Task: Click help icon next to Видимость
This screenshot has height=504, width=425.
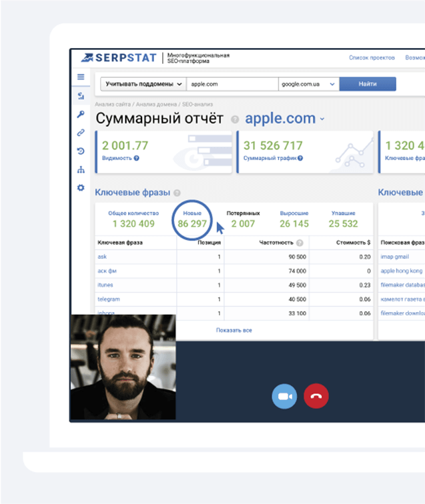Action: (x=136, y=159)
